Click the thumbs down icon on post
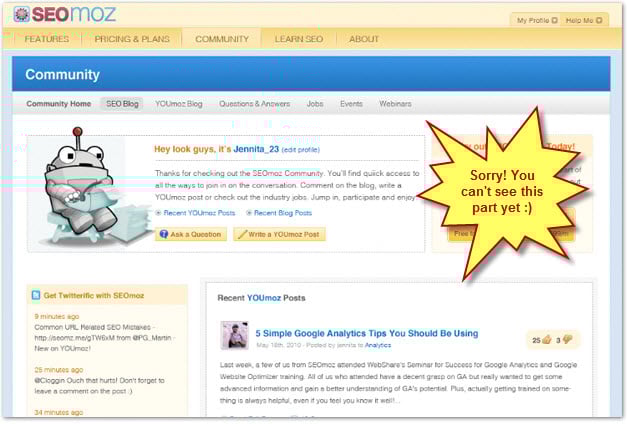The image size is (628, 424). 567,340
